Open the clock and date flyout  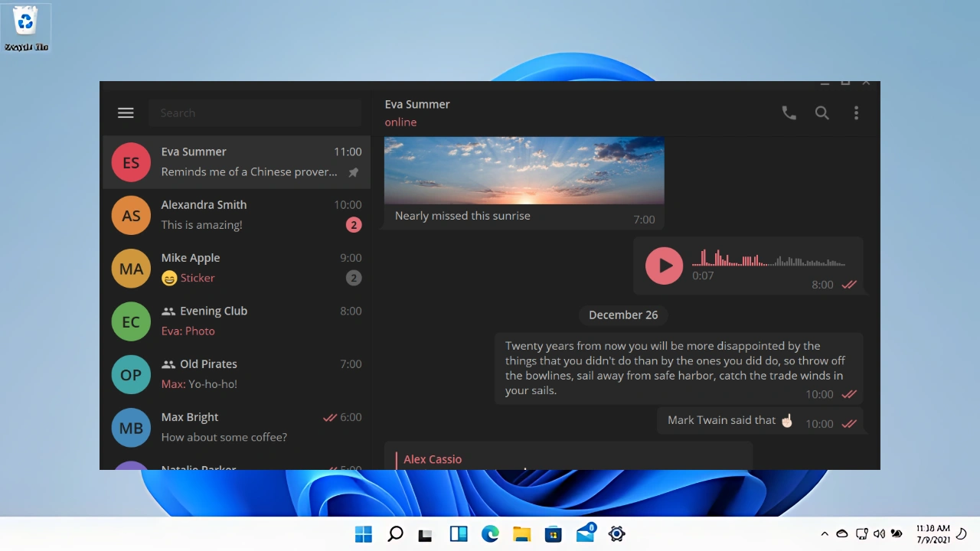[x=933, y=534]
